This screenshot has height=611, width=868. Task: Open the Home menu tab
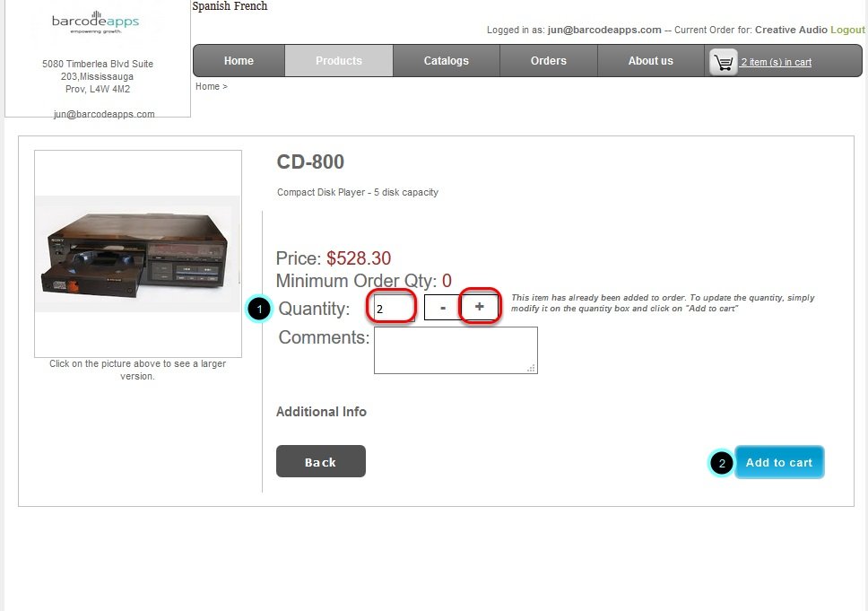(x=239, y=61)
